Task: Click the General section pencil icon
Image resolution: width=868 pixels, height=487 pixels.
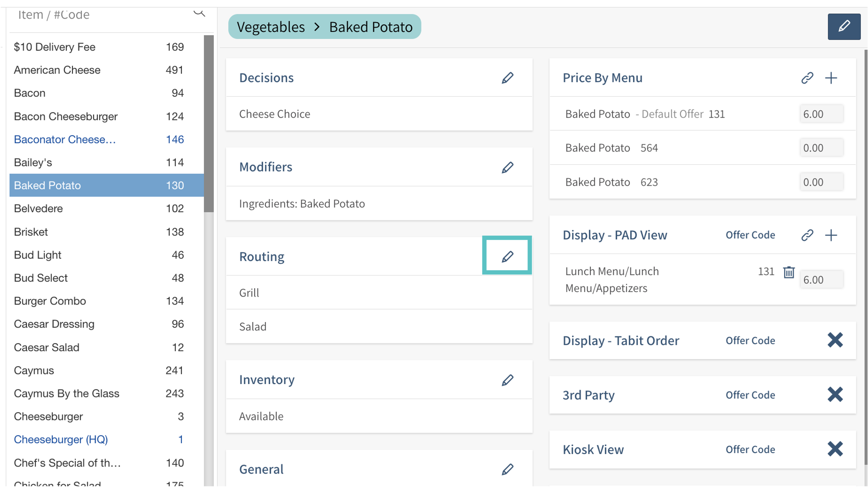Action: (507, 469)
